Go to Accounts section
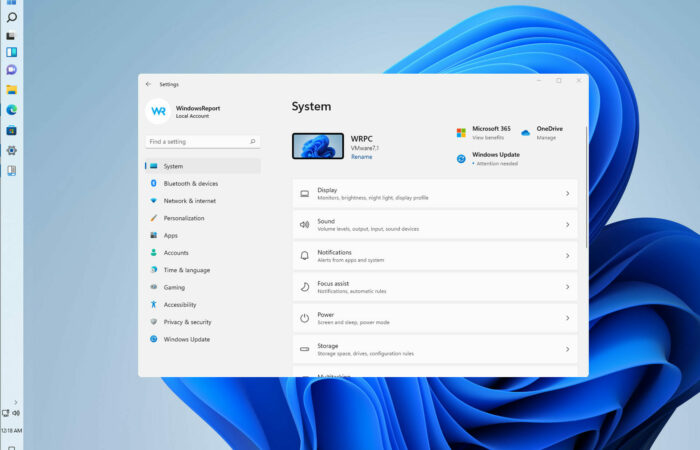Screen dimensions: 700x450 [203, 253]
